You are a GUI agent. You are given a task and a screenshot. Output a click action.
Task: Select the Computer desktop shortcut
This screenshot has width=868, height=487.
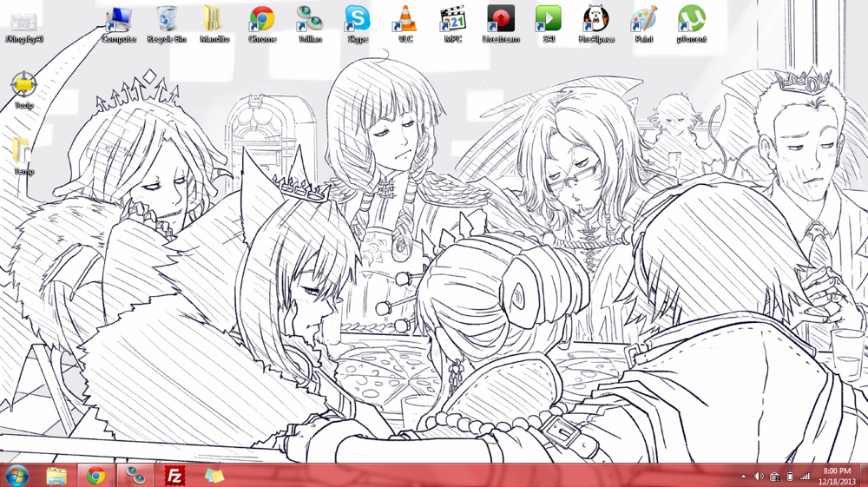[x=119, y=25]
